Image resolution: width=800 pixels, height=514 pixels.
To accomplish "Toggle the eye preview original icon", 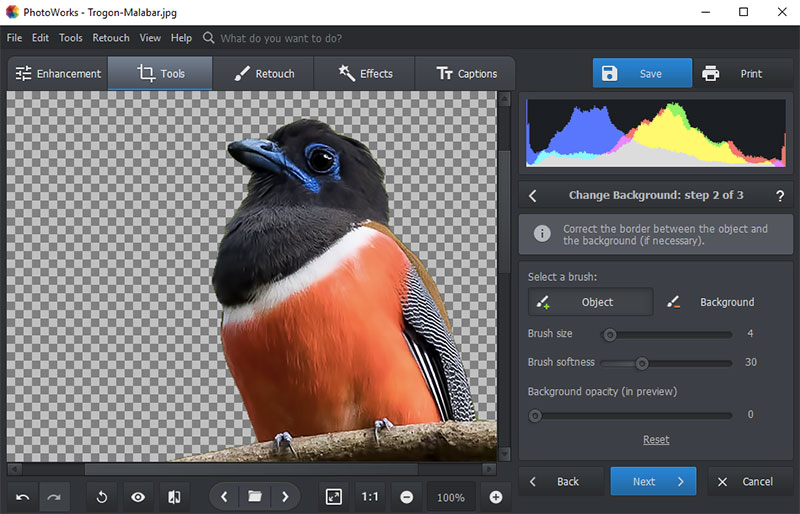I will (138, 497).
